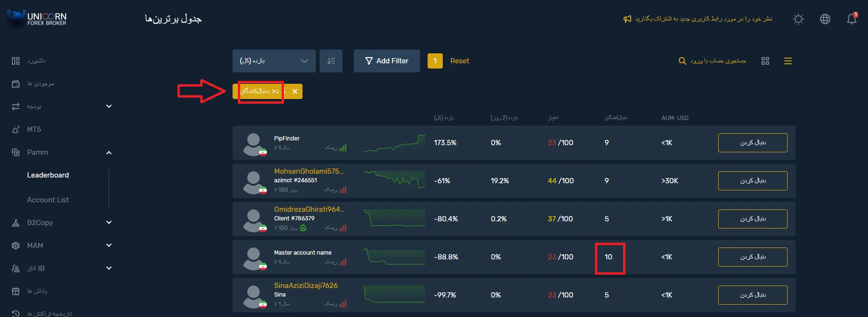
Task: Click the 173.5% return value
Action: [x=445, y=143]
